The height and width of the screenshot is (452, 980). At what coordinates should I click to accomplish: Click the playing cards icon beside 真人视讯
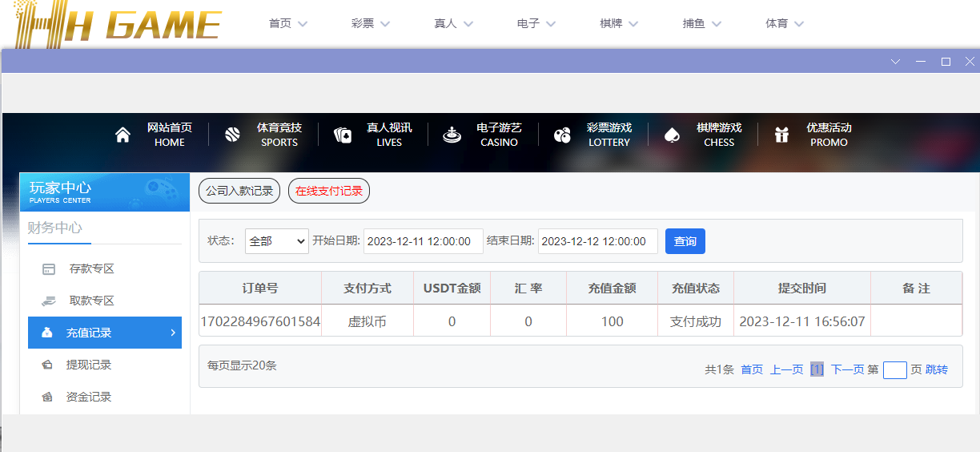343,135
